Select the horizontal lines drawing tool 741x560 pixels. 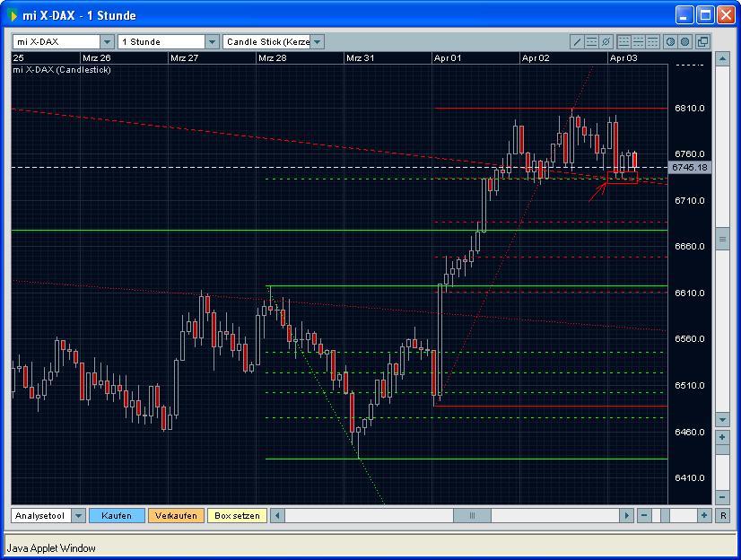[x=591, y=41]
